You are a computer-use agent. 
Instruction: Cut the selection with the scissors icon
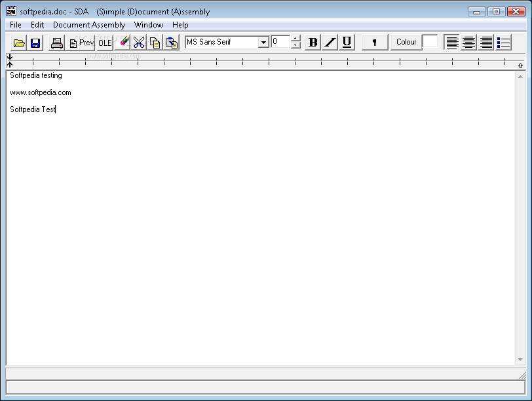pyautogui.click(x=139, y=43)
